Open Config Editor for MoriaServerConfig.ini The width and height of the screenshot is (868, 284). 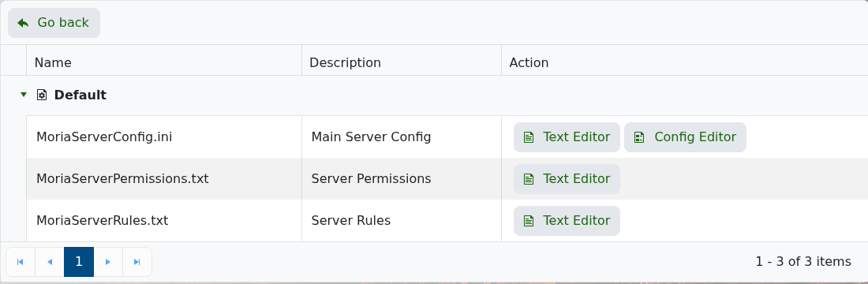[685, 136]
